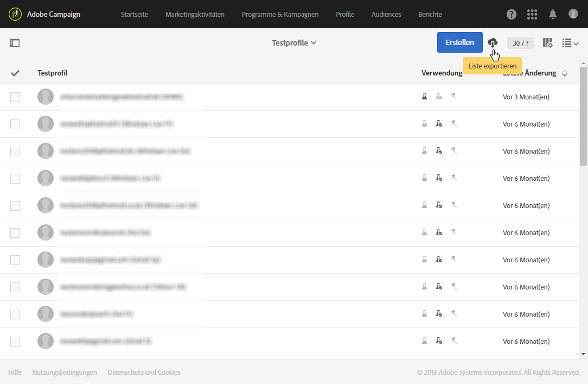Image resolution: width=588 pixels, height=384 pixels.
Task: Open the user account avatar
Action: click(573, 14)
